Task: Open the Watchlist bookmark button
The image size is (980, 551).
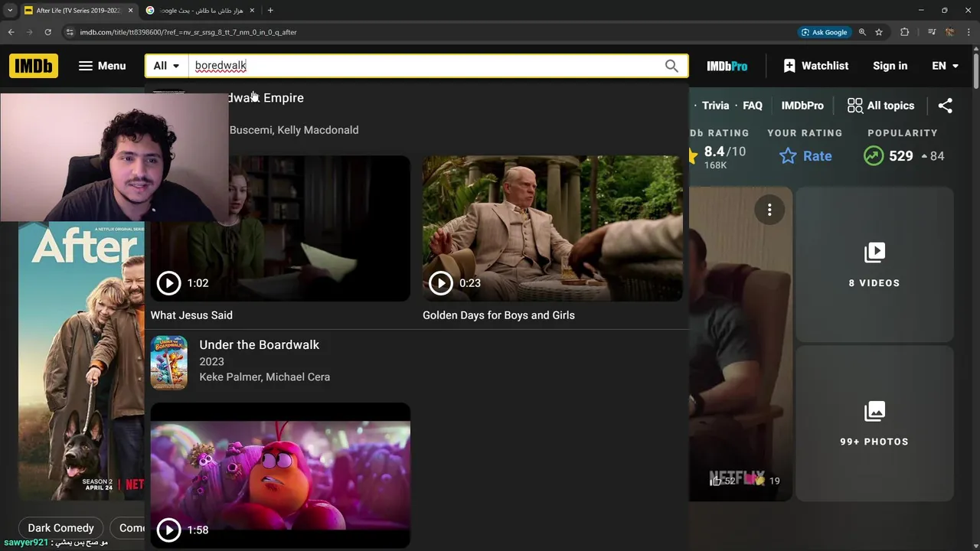Action: 816,66
